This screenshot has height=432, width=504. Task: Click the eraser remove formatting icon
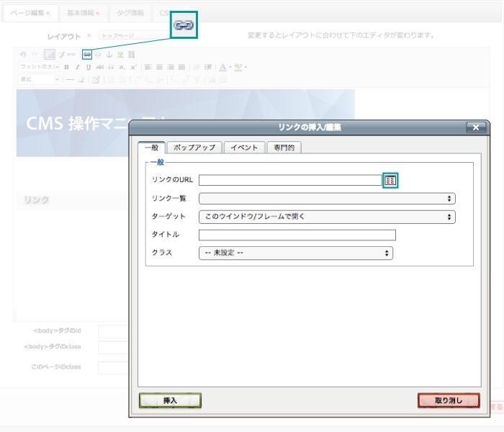click(x=81, y=80)
